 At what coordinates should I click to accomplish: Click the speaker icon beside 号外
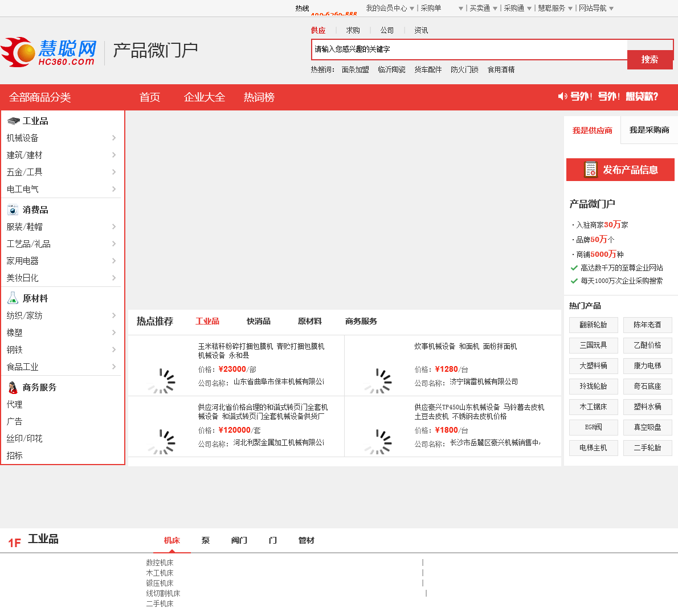coord(562,96)
